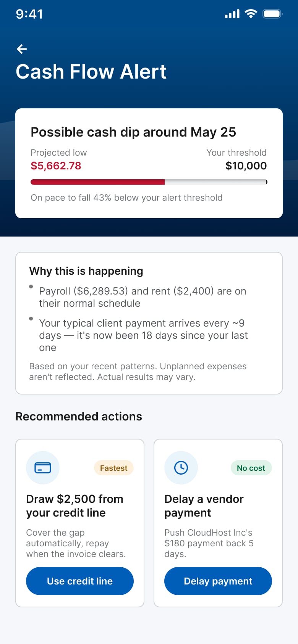The width and height of the screenshot is (298, 644).
Task: Tap the credit card icon
Action: [x=43, y=468]
